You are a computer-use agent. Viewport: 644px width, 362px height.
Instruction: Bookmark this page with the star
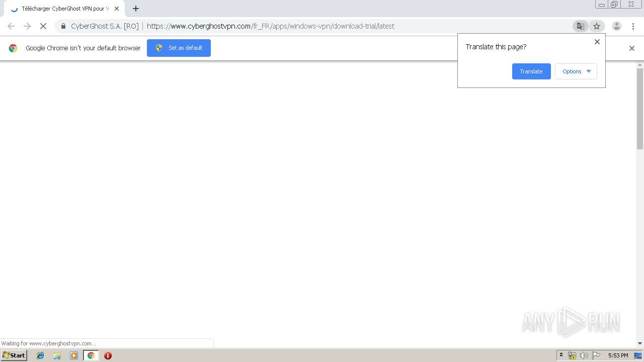(597, 26)
